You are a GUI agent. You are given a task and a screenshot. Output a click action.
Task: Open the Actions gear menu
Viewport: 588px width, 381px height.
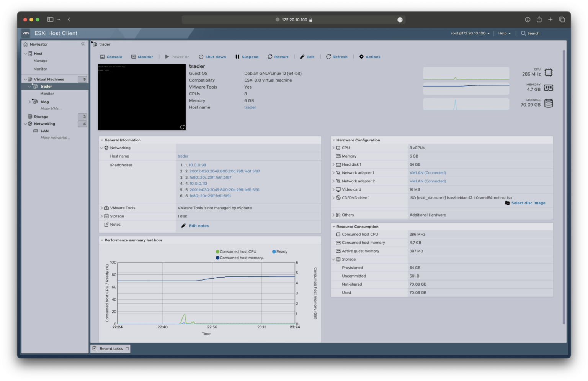tap(369, 57)
